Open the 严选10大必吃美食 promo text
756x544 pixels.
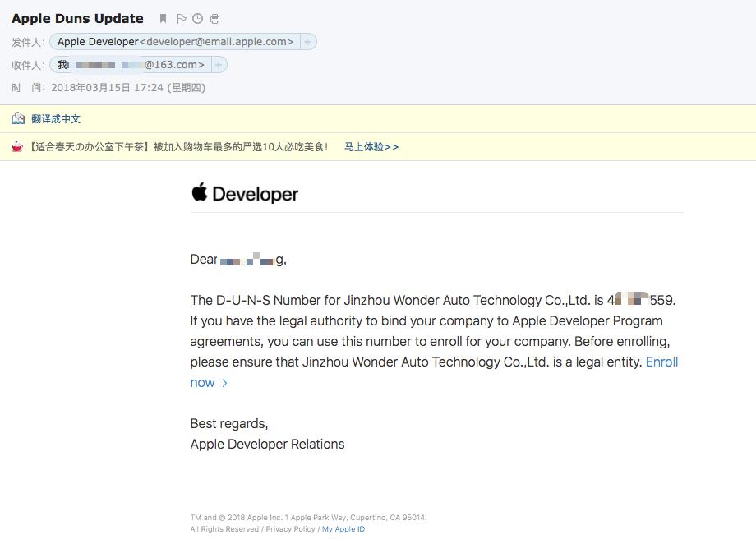coord(179,147)
